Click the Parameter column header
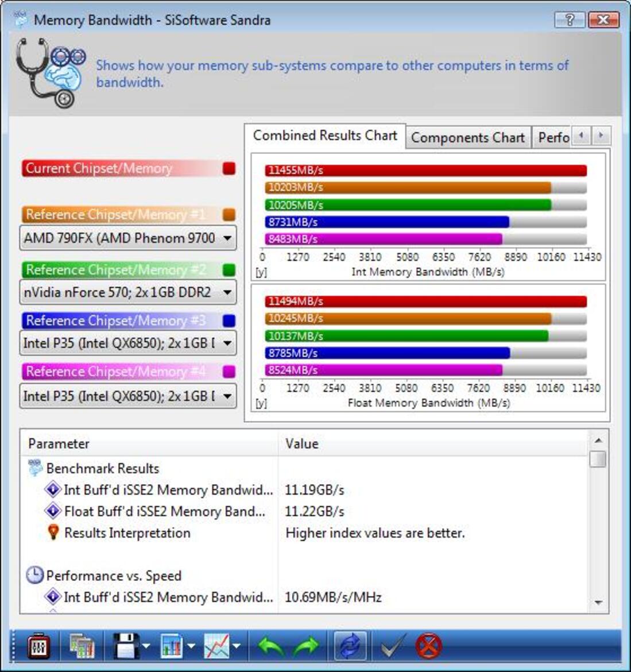The image size is (631, 672). [x=149, y=443]
